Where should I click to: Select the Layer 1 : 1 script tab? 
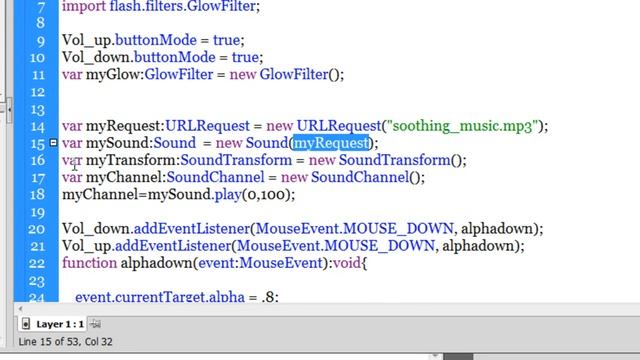coord(53,324)
